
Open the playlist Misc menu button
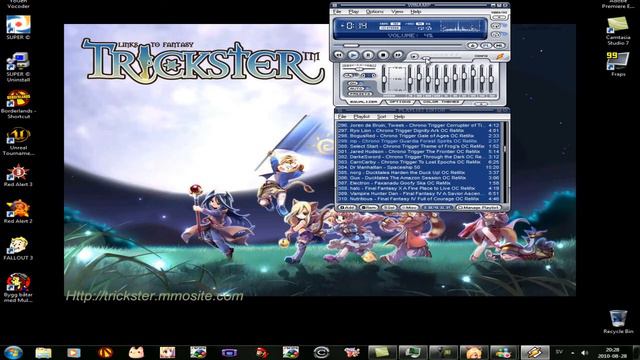point(409,207)
